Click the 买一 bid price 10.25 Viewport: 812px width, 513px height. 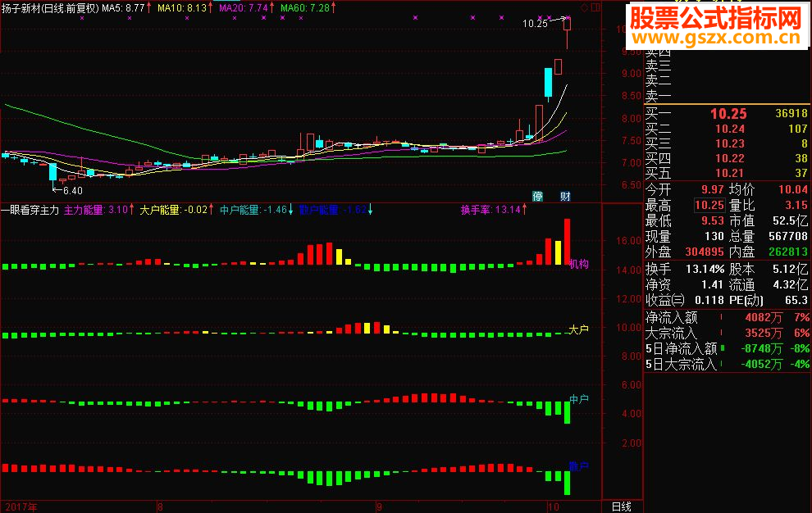pos(728,113)
